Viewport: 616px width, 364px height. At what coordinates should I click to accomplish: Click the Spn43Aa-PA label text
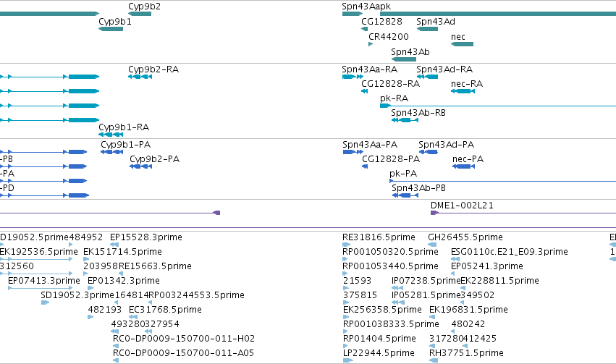(370, 145)
